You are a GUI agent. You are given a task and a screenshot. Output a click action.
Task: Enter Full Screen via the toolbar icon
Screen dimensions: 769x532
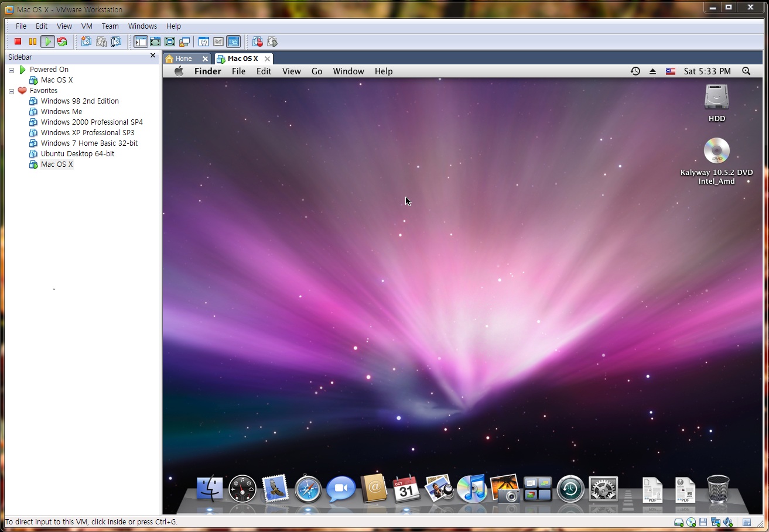[170, 42]
